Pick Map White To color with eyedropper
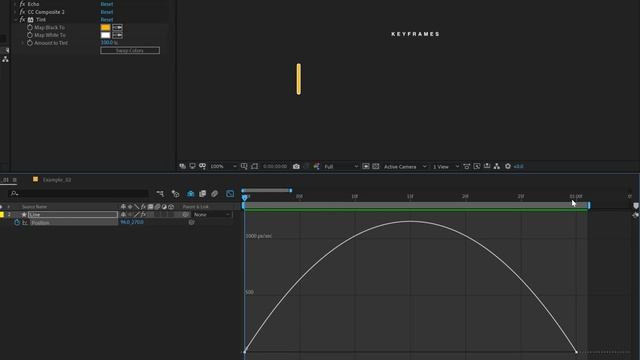The image size is (640, 360). coord(117,35)
